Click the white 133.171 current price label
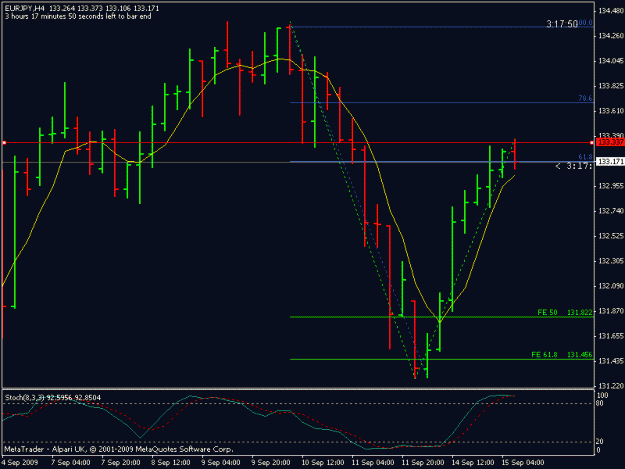This screenshot has height=469, width=625. 611,161
